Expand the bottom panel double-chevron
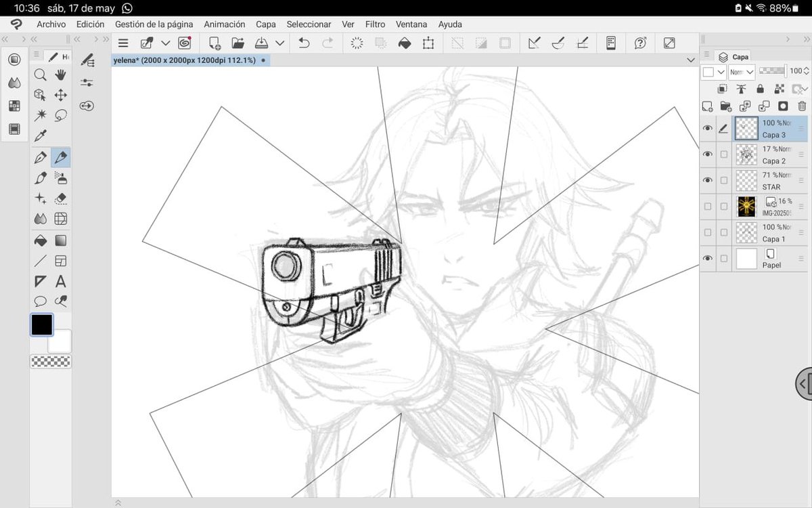This screenshot has height=508, width=812. 118,503
